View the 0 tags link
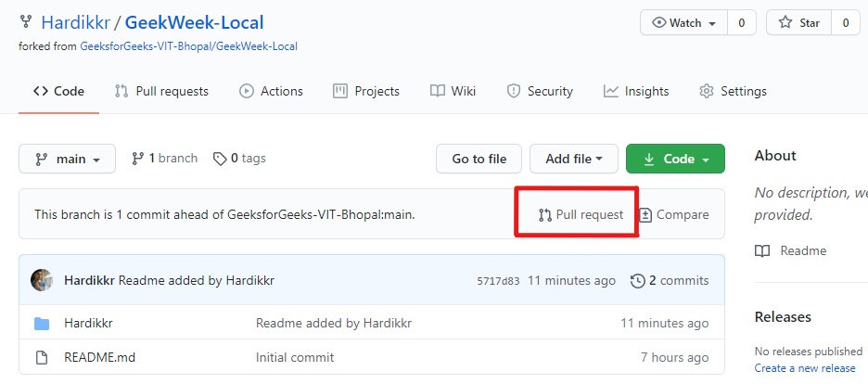The width and height of the screenshot is (868, 384). [239, 159]
